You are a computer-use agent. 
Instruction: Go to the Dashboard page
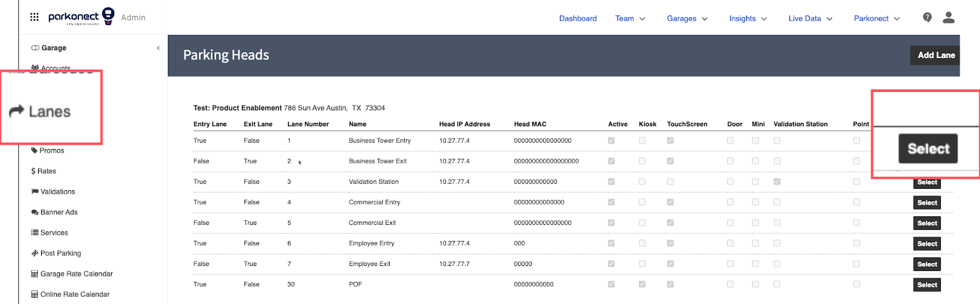578,18
